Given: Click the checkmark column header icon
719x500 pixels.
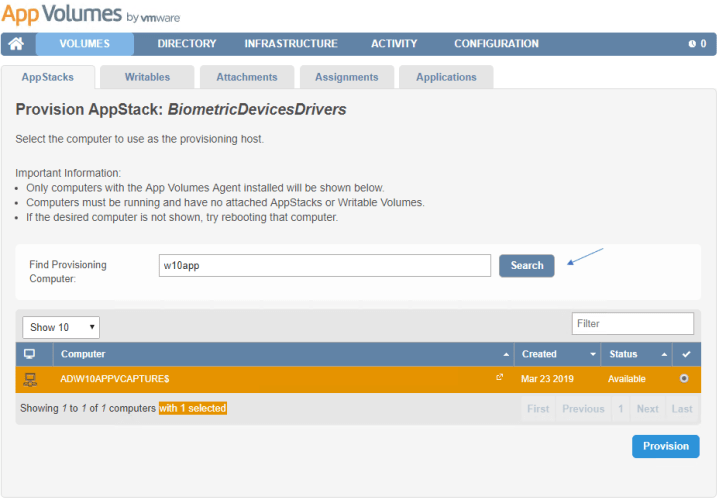Looking at the screenshot, I should 685,354.
